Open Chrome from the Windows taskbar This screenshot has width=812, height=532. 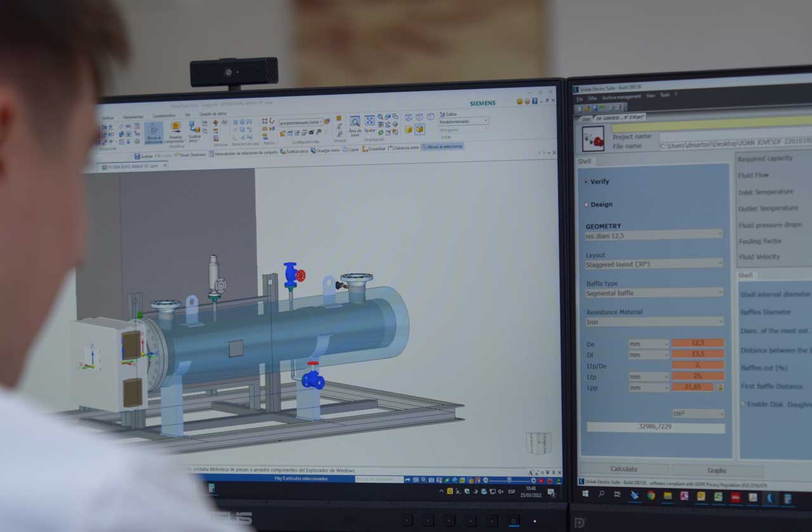(651, 496)
